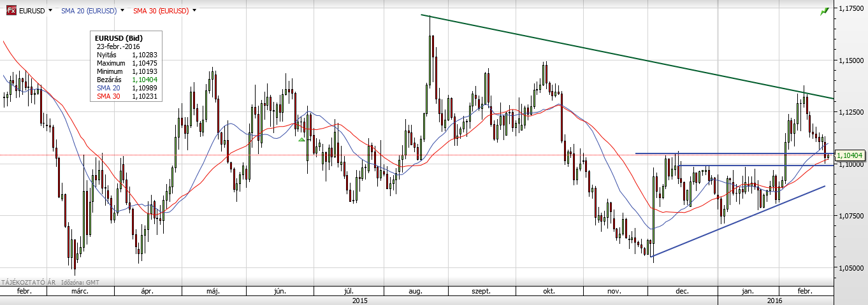Click the jan. month label on the time axis
The height and width of the screenshot is (305, 868).
tap(747, 291)
